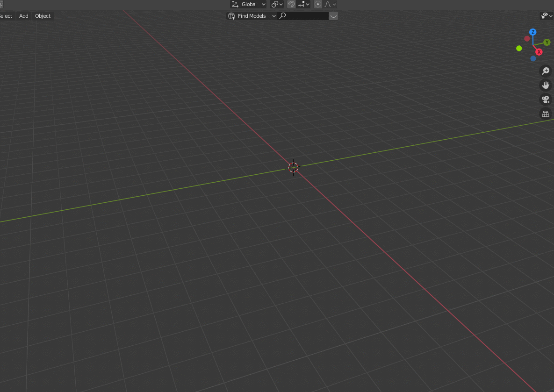Image resolution: width=554 pixels, height=392 pixels.
Task: Open the pivot point dropdown
Action: click(x=277, y=4)
